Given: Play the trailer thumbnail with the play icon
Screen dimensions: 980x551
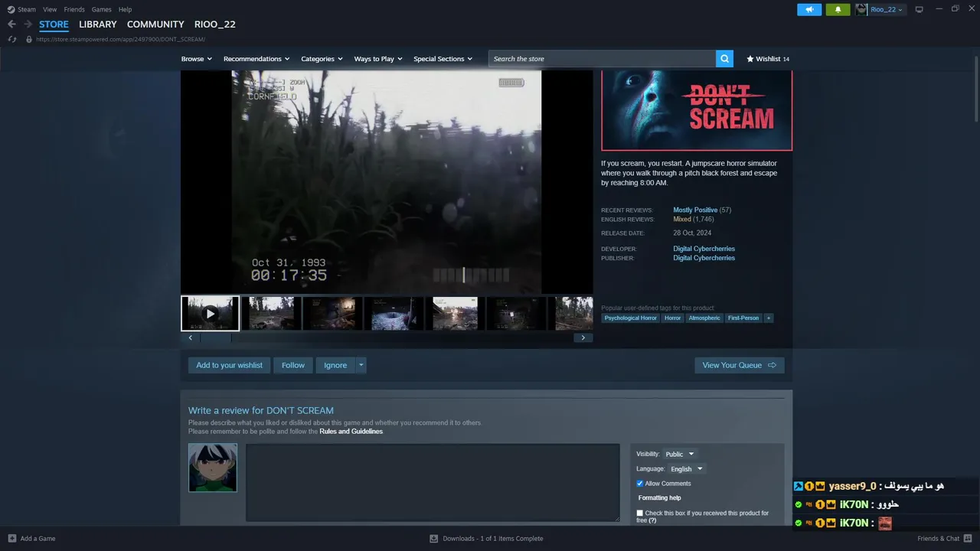Looking at the screenshot, I should tap(210, 314).
